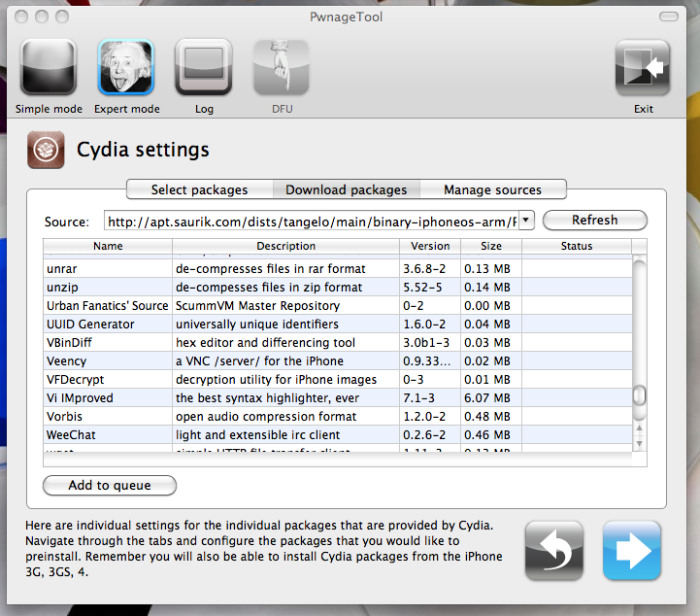Proceed with the blue next arrow
The image size is (700, 616).
632,551
